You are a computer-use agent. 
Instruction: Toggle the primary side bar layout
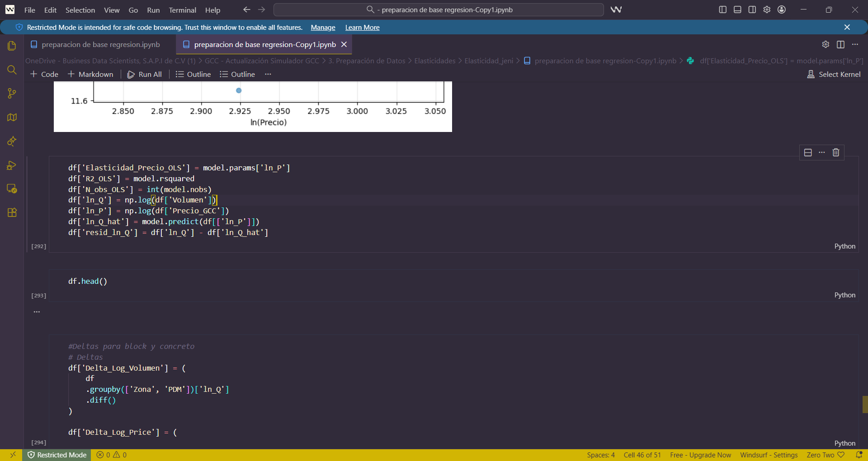[x=722, y=9]
